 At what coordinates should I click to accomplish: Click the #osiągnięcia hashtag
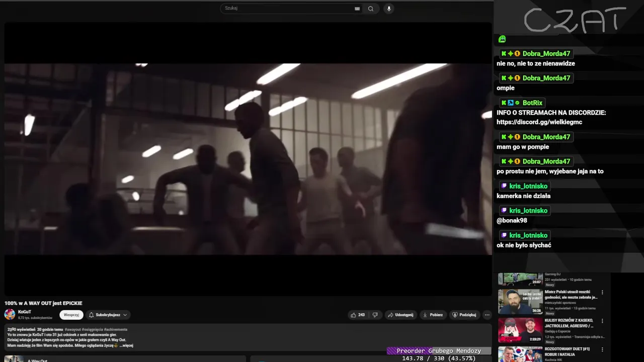click(93, 329)
